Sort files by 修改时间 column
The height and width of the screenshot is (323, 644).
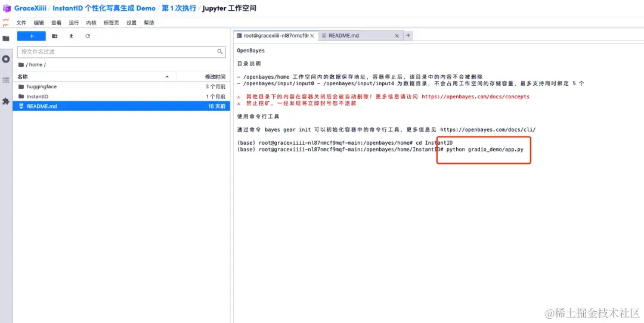(x=203, y=77)
